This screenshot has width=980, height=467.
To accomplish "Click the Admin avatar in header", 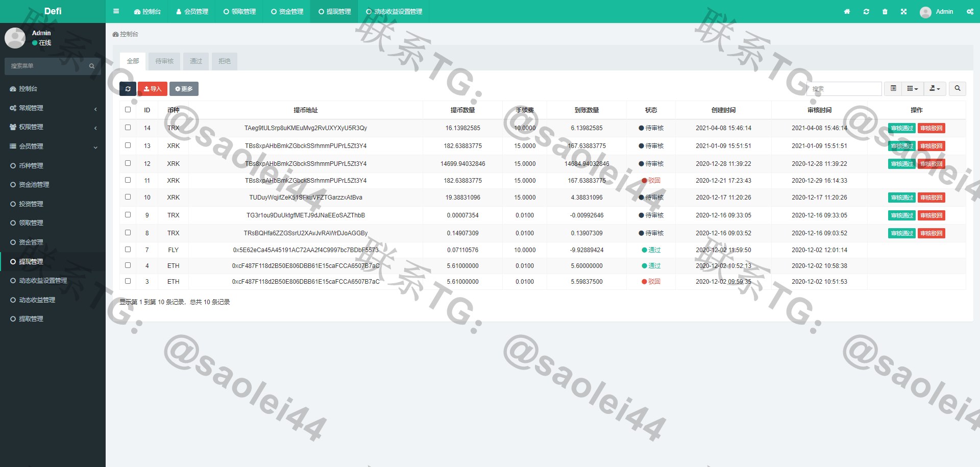I will [925, 12].
